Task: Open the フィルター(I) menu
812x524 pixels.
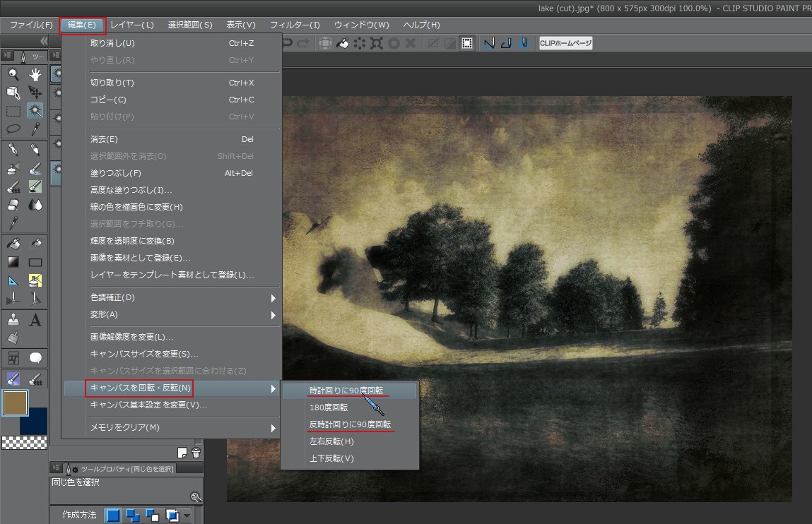Action: click(295, 25)
